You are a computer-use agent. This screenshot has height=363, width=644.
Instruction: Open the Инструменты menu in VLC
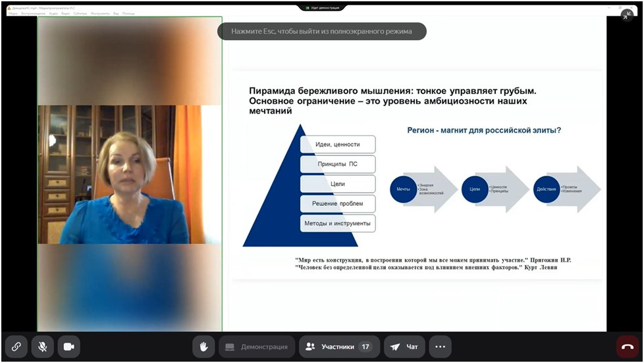(100, 13)
